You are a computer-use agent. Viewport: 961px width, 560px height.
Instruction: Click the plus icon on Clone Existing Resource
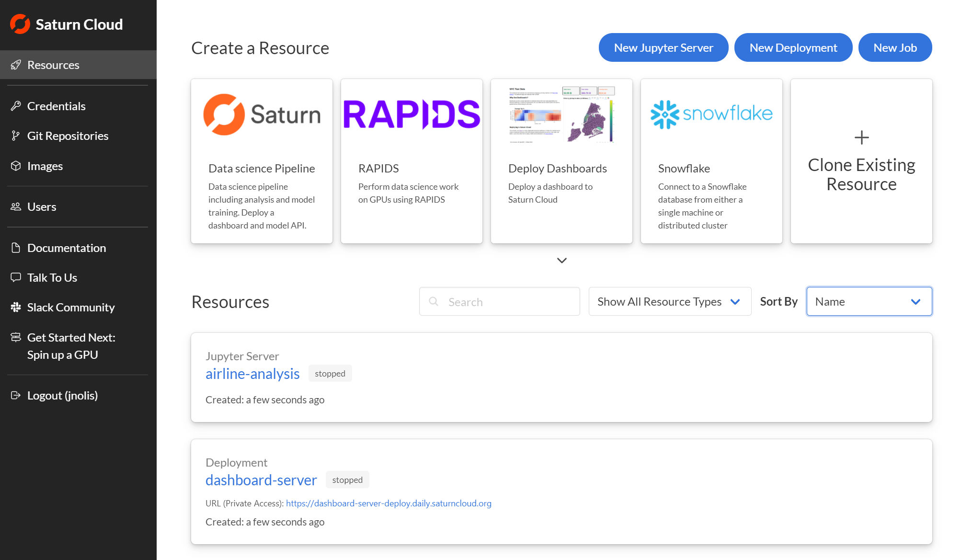tap(861, 138)
